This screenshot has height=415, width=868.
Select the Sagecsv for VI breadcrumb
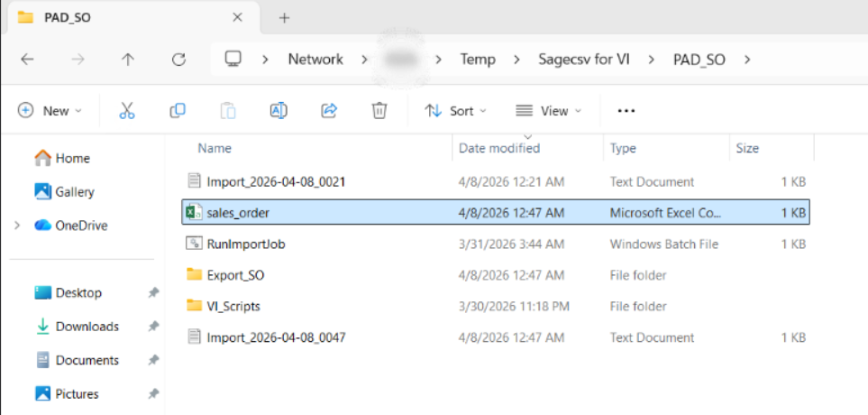click(584, 60)
